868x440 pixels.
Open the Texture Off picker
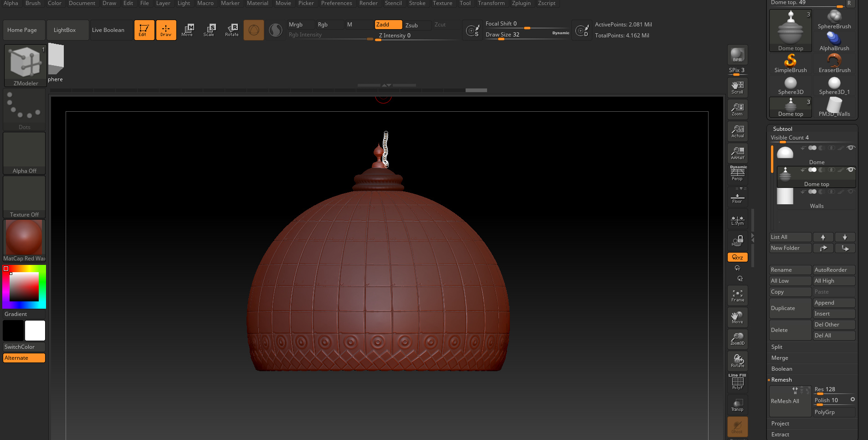(24, 197)
